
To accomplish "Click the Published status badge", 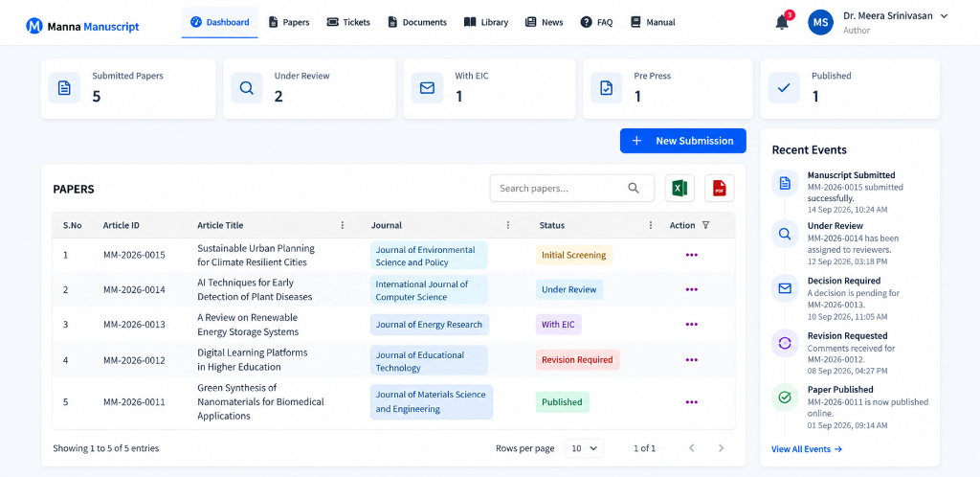I will coord(563,402).
